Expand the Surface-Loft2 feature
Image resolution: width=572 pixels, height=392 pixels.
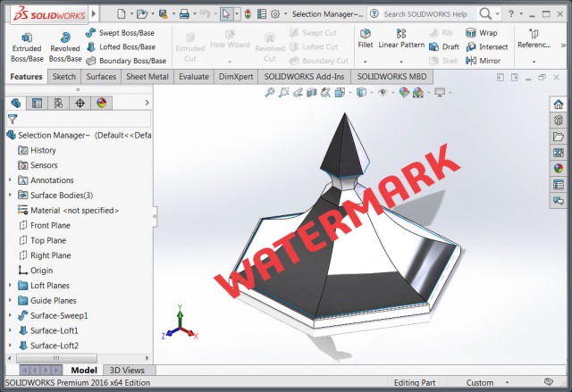click(10, 345)
